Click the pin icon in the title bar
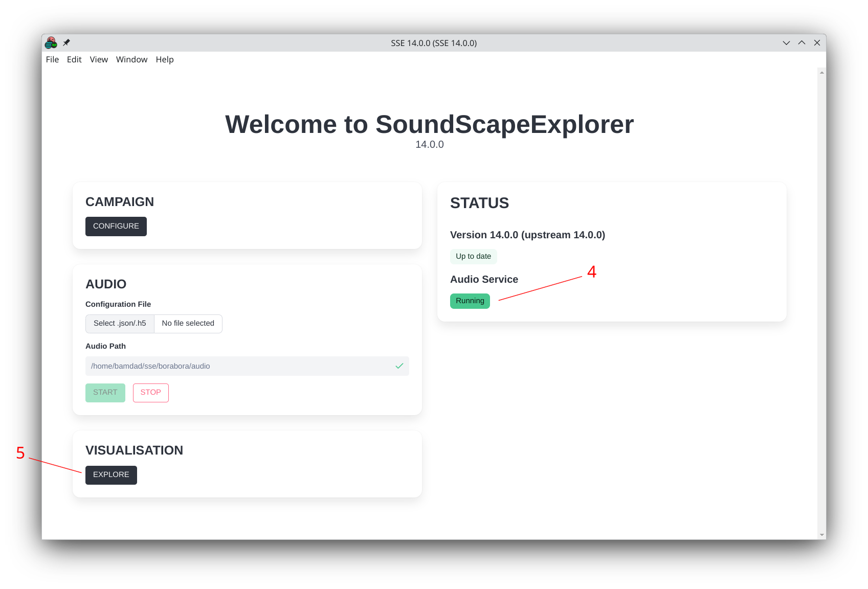 pos(66,42)
